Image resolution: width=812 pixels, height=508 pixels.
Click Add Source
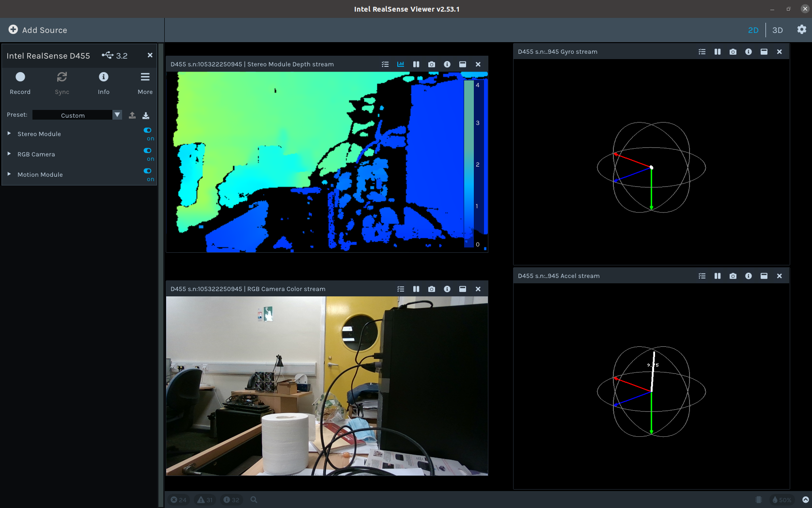coord(37,30)
